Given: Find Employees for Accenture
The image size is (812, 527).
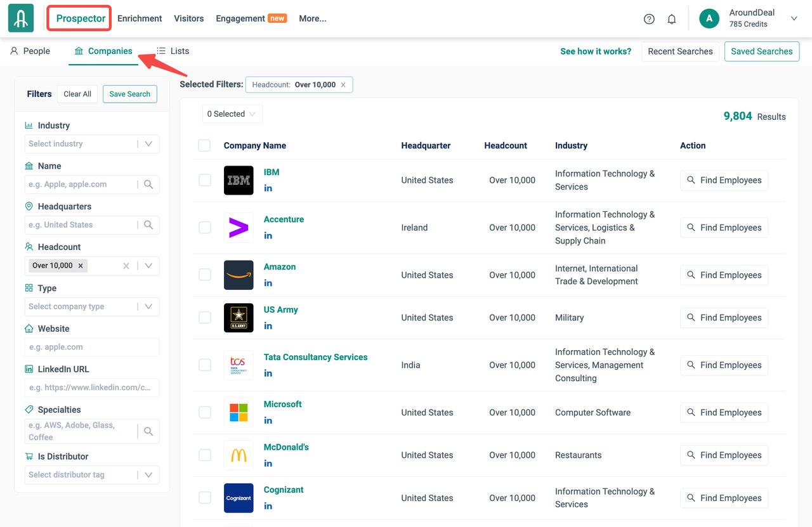Looking at the screenshot, I should point(724,228).
